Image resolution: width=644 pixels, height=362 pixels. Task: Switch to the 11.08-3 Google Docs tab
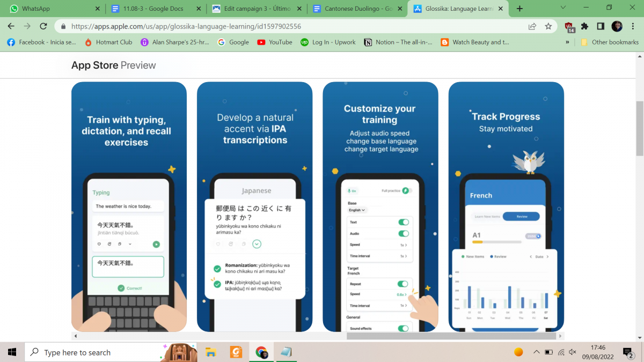coord(157,9)
